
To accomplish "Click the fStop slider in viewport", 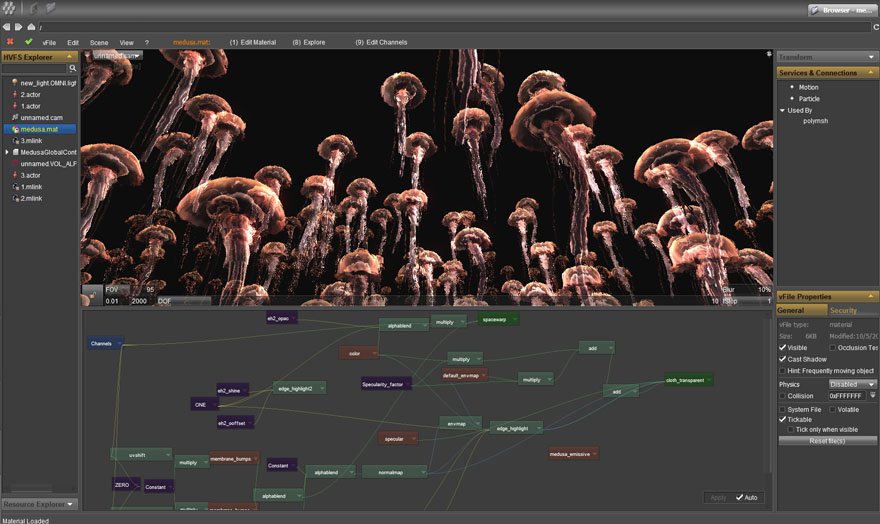I will click(x=747, y=301).
